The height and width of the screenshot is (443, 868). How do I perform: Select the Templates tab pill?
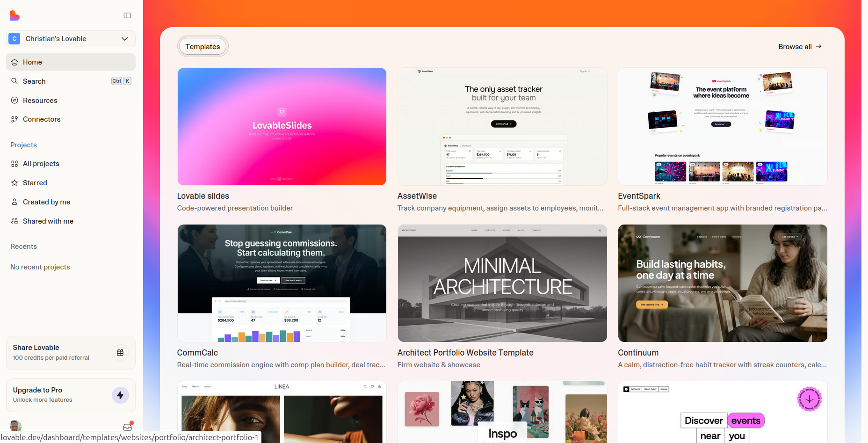(203, 47)
